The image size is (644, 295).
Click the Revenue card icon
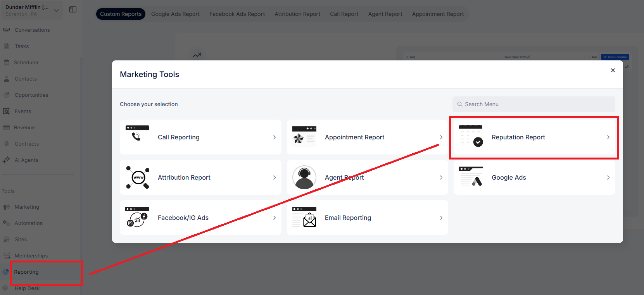7,127
